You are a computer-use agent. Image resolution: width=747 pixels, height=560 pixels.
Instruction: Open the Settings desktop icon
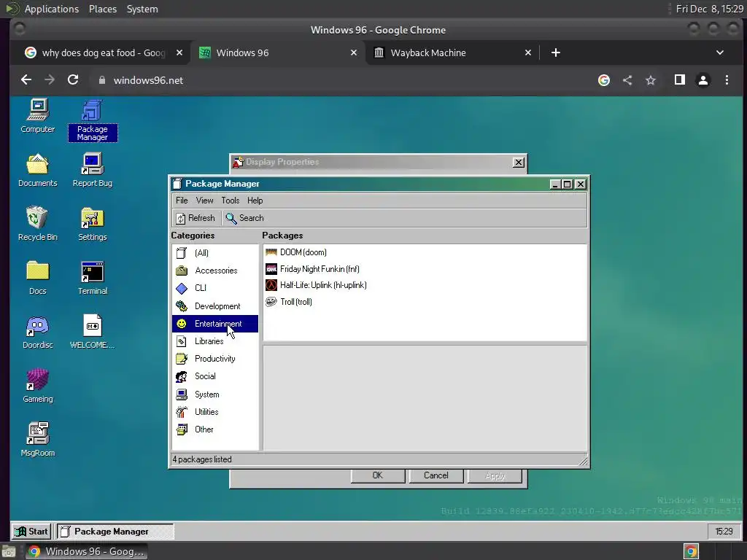coord(93,225)
